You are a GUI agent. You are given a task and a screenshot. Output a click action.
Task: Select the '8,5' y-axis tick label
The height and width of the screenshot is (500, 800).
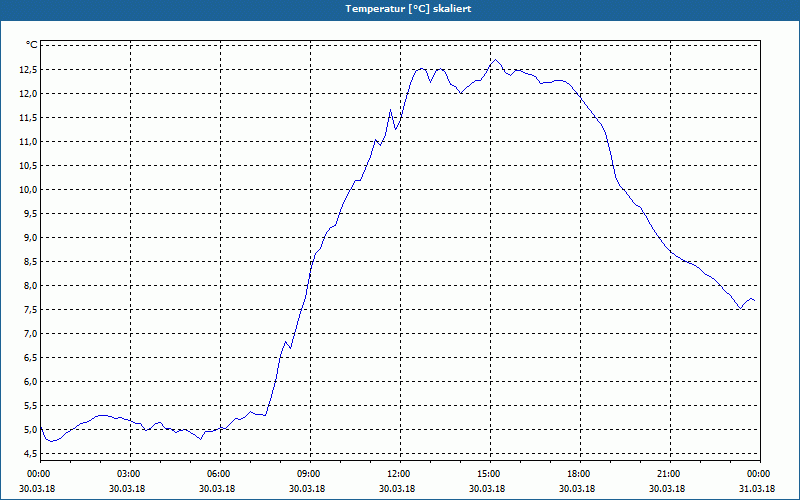pyautogui.click(x=30, y=261)
